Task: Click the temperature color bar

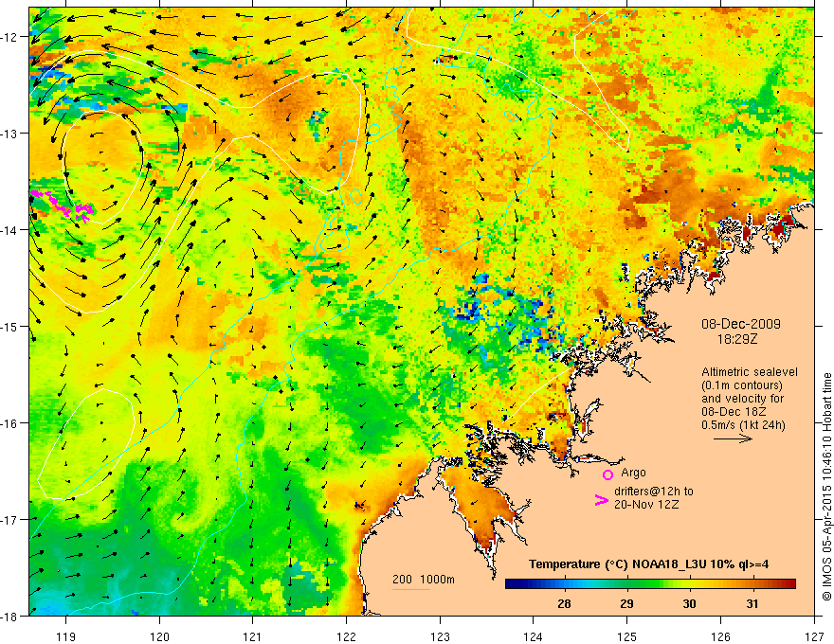Action: point(650,584)
